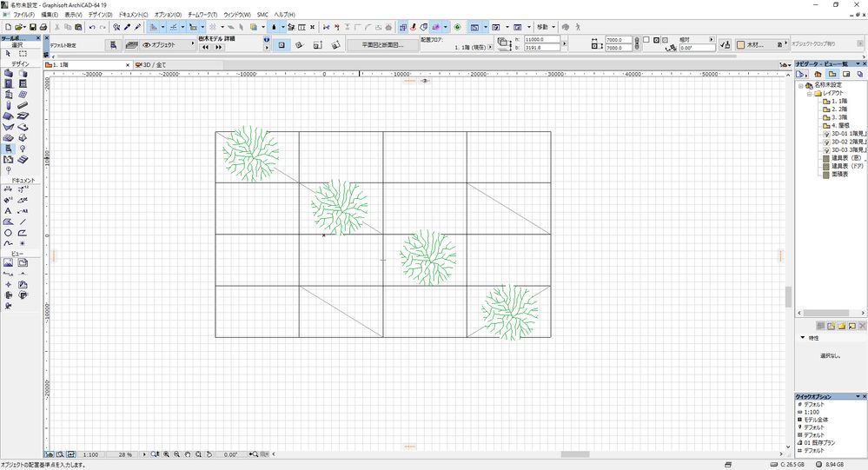Click the Zoom out magnifier icon
This screenshot has width=868, height=470.
pyautogui.click(x=176, y=454)
